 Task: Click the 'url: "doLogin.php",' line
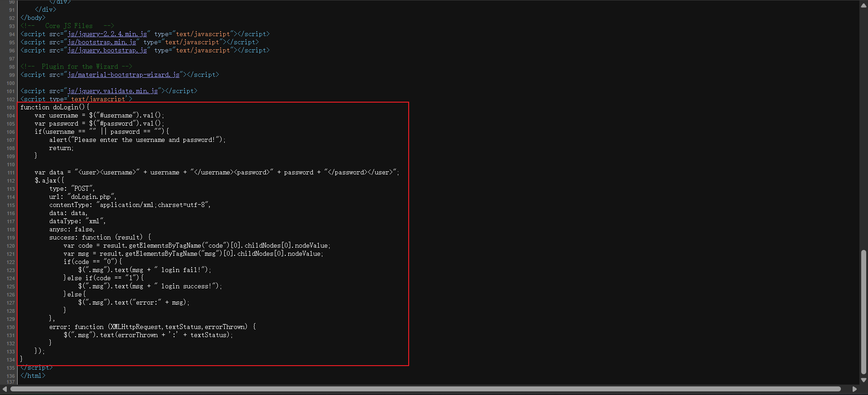coord(83,197)
